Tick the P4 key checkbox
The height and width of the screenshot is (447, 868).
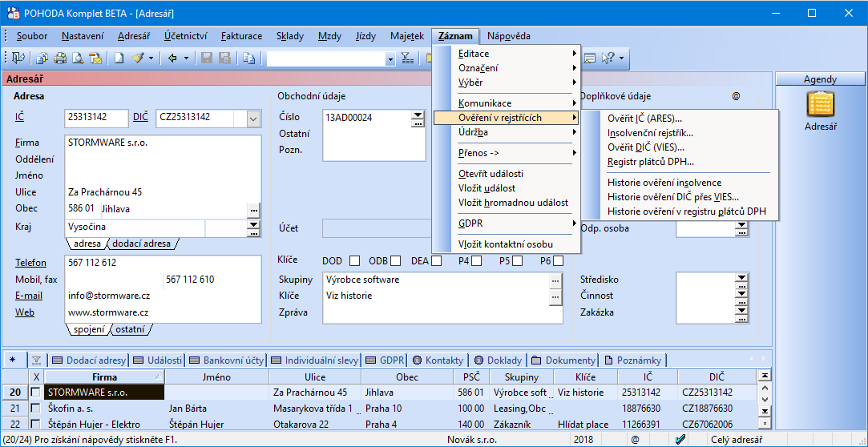pos(476,260)
